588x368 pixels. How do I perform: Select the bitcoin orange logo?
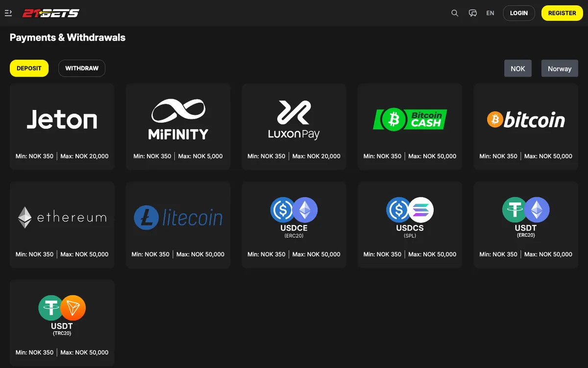(526, 120)
